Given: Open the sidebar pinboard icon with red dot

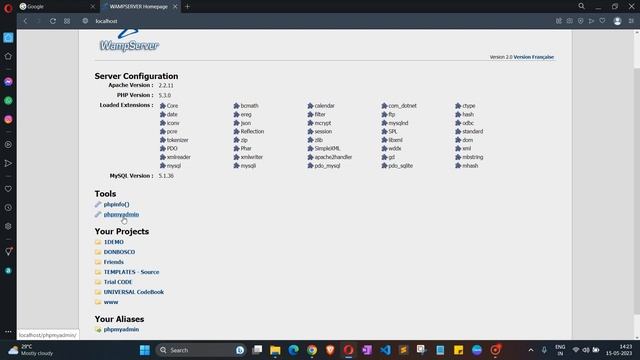Looking at the screenshot, I should point(8,251).
